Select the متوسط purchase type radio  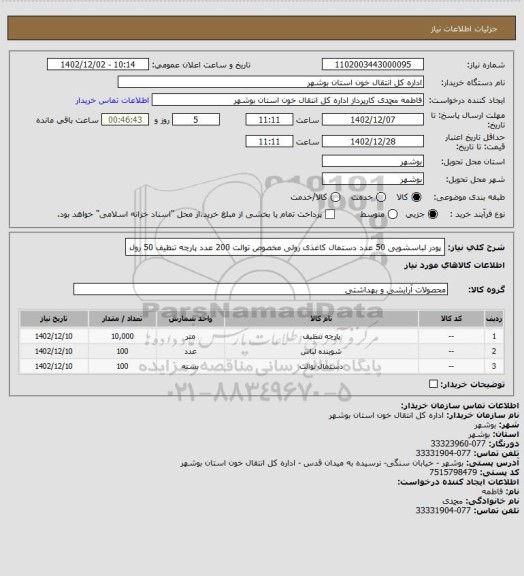(392, 214)
